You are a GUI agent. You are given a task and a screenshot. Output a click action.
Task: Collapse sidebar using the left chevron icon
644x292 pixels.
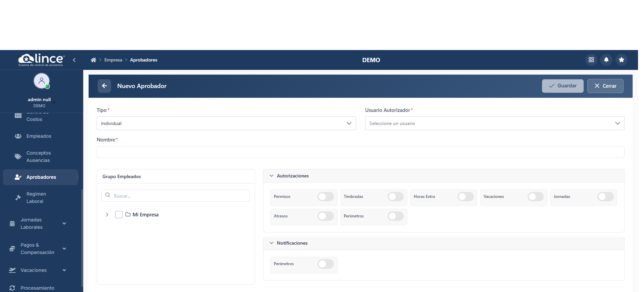point(74,60)
